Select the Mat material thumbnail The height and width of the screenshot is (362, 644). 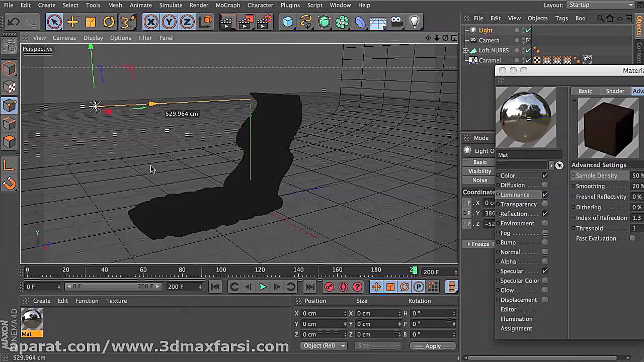(32, 319)
